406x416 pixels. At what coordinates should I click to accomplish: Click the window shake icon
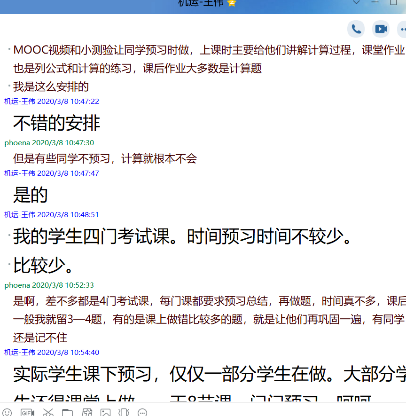click(x=124, y=412)
